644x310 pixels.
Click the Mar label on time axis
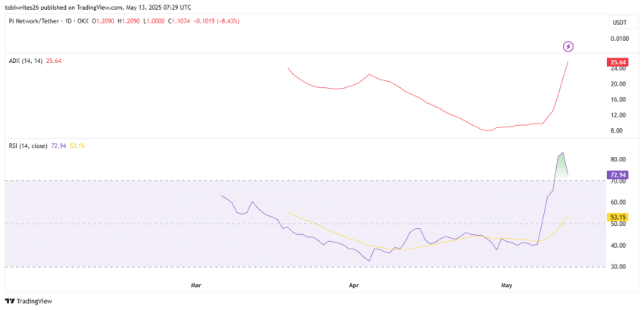point(196,285)
